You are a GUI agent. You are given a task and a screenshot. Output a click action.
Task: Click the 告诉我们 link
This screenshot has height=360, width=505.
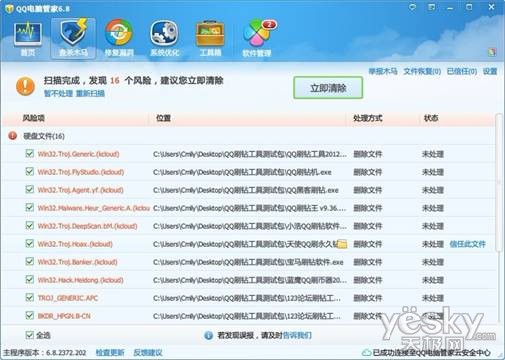tap(297, 335)
